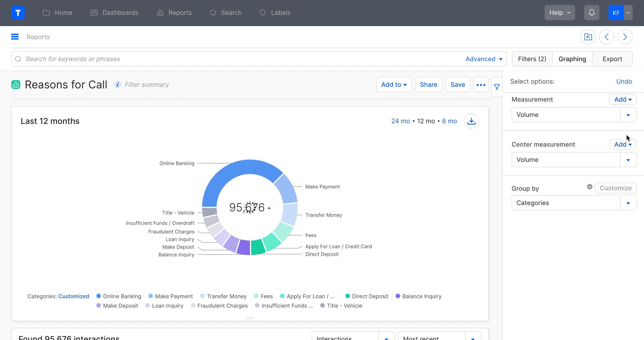Click the filter summary info icon
The width and height of the screenshot is (644, 340).
118,85
